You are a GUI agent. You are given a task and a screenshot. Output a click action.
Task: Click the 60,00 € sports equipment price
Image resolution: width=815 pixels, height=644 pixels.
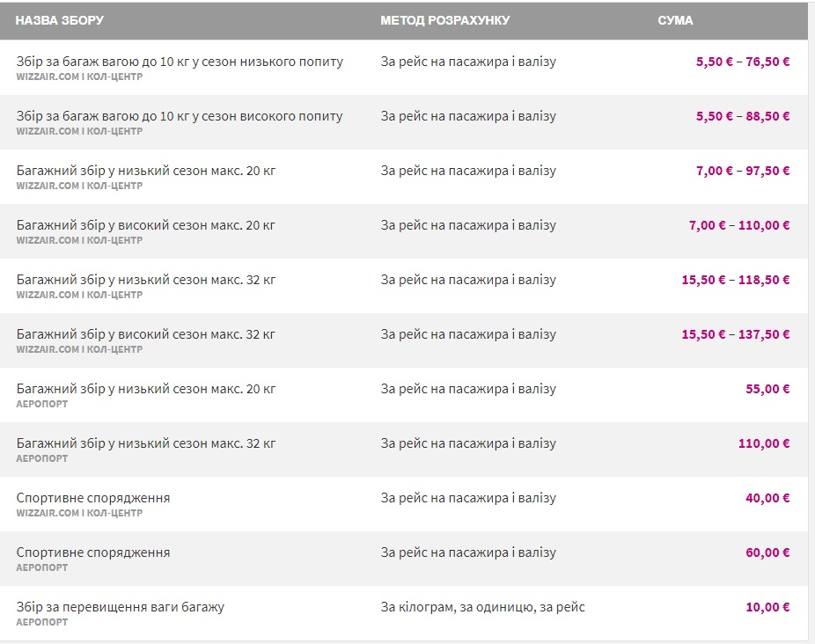pyautogui.click(x=767, y=553)
